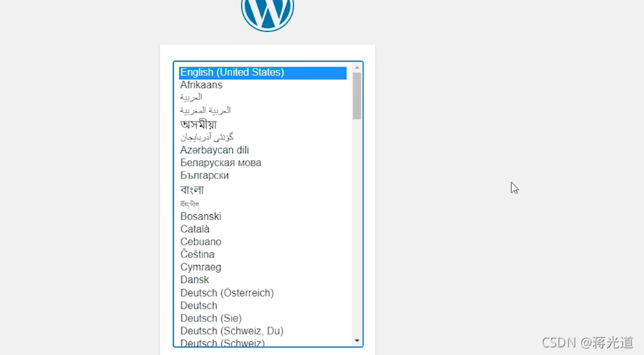Choose Čeština language
644x355 pixels.
coord(198,254)
